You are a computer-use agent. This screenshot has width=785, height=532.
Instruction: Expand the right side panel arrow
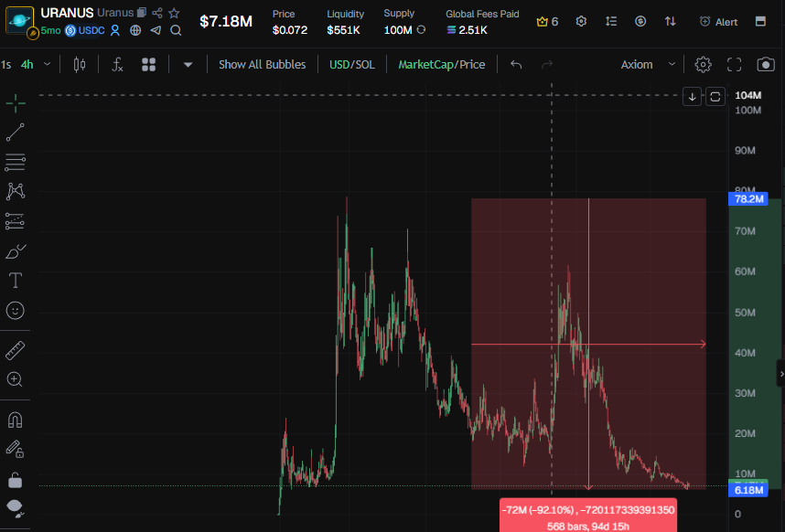781,374
